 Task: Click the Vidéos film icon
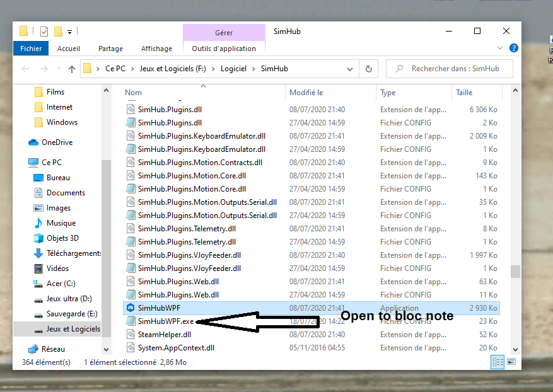(38, 268)
